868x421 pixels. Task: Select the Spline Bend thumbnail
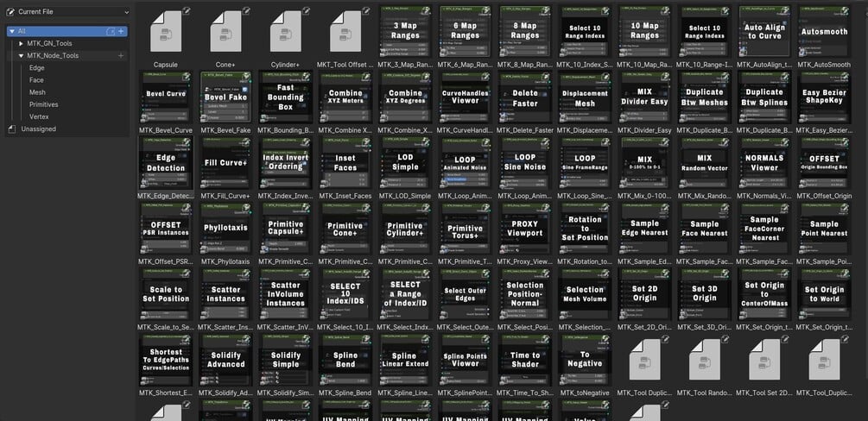tap(345, 360)
